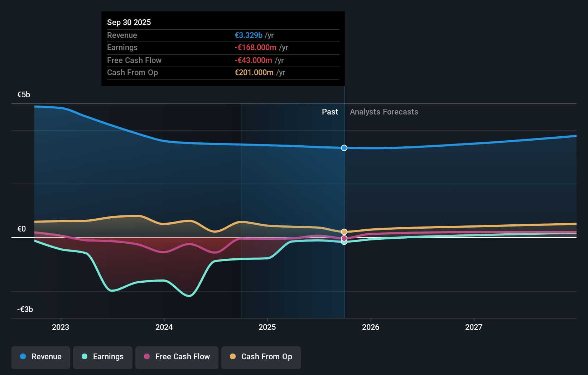The height and width of the screenshot is (375, 588).
Task: Click the orange Cash From Op legend dot
Action: [x=233, y=357]
